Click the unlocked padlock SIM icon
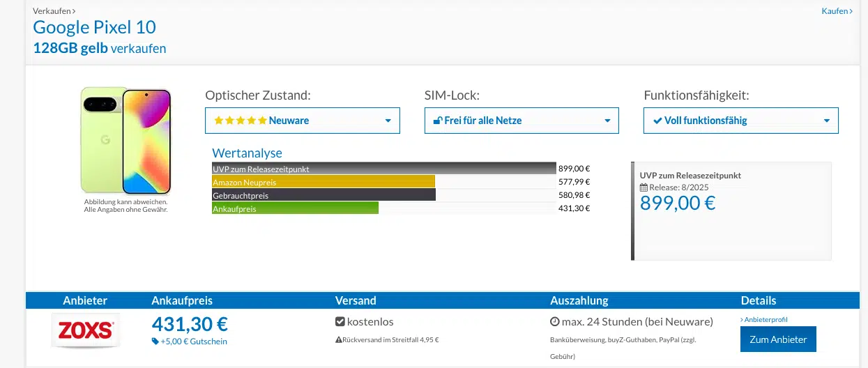 coord(438,121)
